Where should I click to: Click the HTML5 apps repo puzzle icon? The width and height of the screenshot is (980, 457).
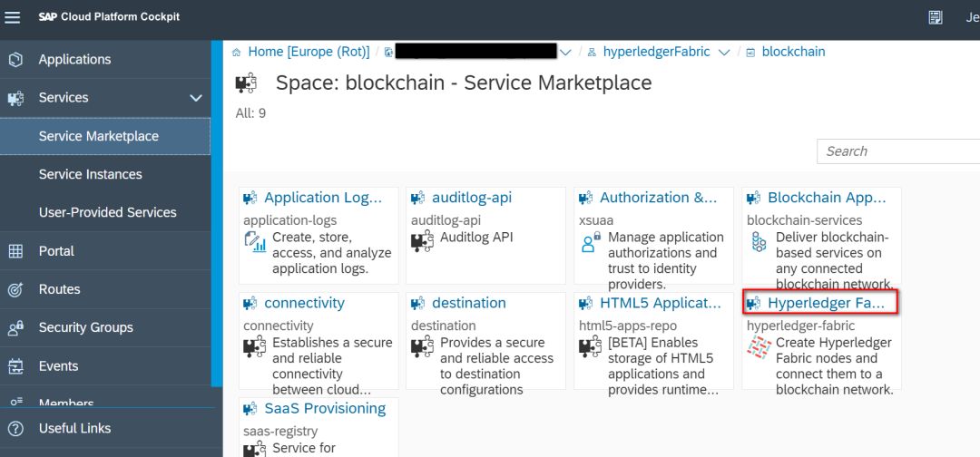click(x=591, y=346)
